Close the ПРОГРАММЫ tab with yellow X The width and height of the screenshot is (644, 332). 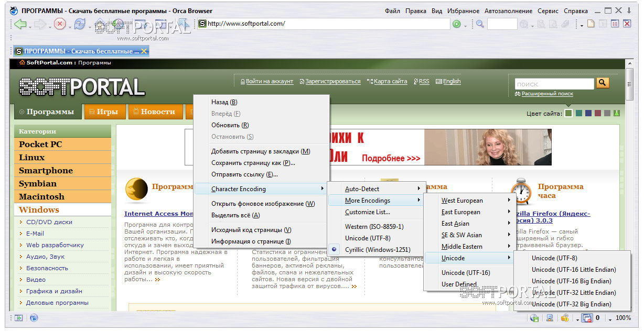click(144, 51)
